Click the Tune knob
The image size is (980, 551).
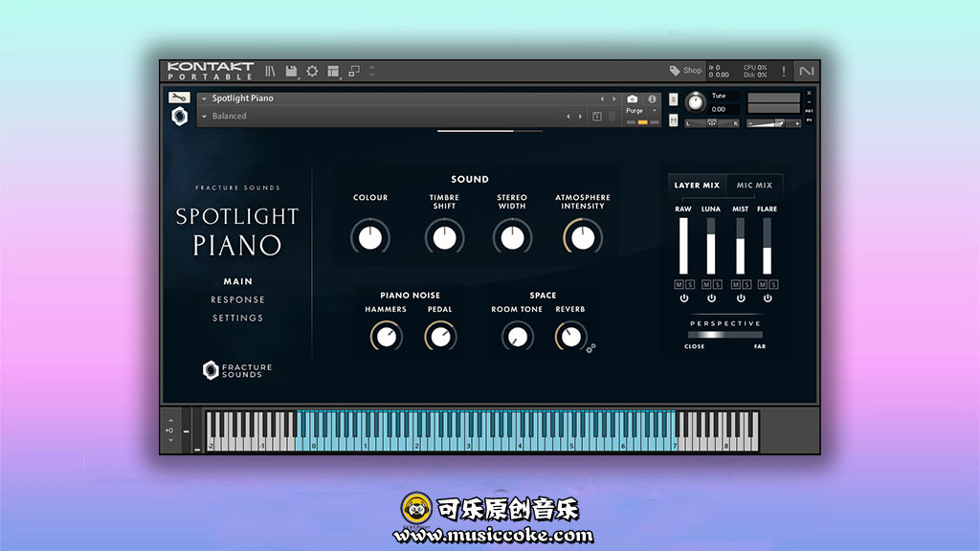click(x=695, y=101)
